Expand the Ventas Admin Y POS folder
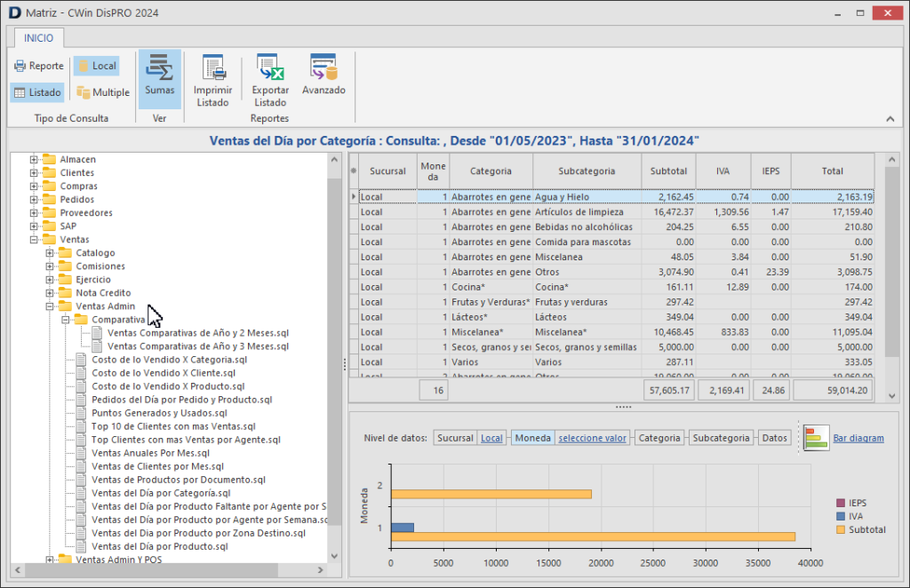This screenshot has width=910, height=588. (51, 560)
